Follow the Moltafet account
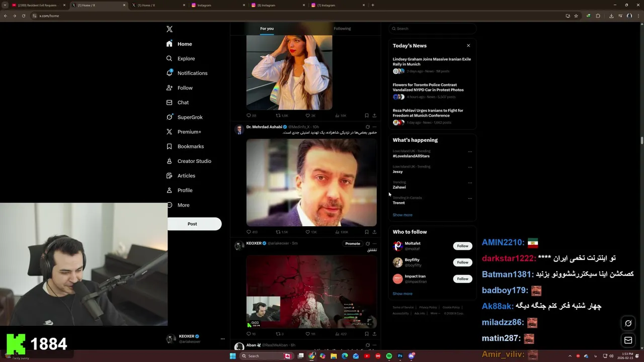Screen dimensions: 644x362 coord(462,246)
